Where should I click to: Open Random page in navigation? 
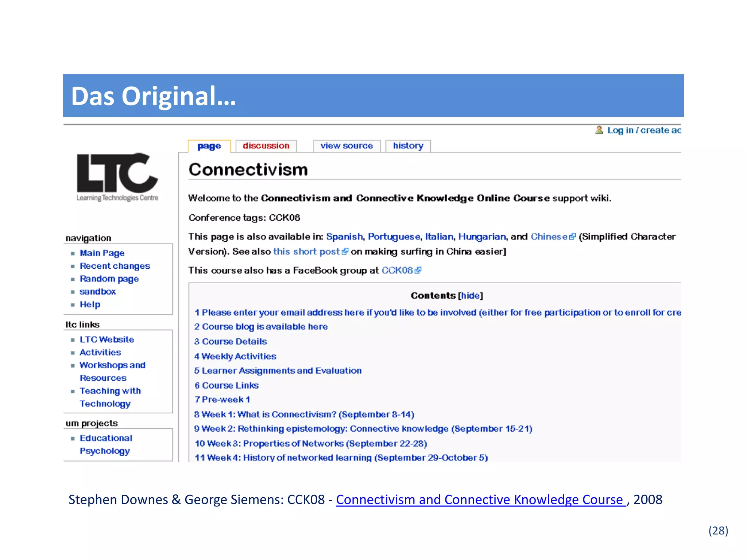109,279
